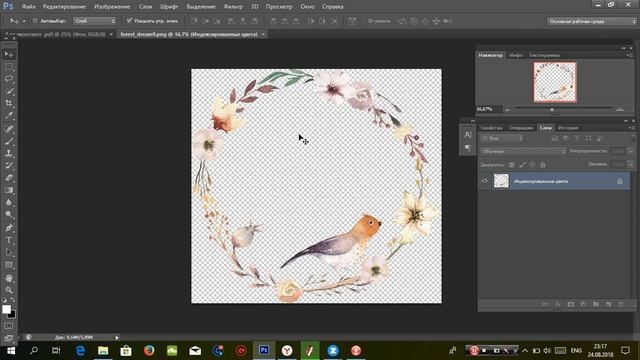The height and width of the screenshot is (360, 640).
Task: Hide the indexed colors layer
Action: click(x=484, y=181)
